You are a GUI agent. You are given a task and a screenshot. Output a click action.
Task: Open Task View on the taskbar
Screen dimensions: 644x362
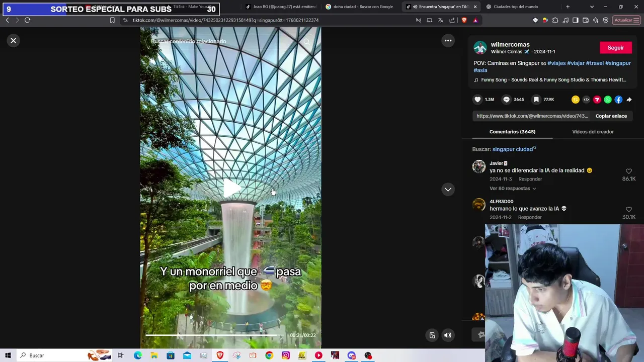(121, 355)
